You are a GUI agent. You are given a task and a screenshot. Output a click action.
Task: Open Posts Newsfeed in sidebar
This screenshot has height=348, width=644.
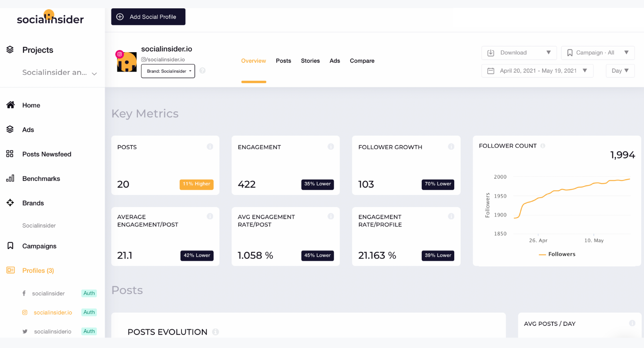(47, 154)
